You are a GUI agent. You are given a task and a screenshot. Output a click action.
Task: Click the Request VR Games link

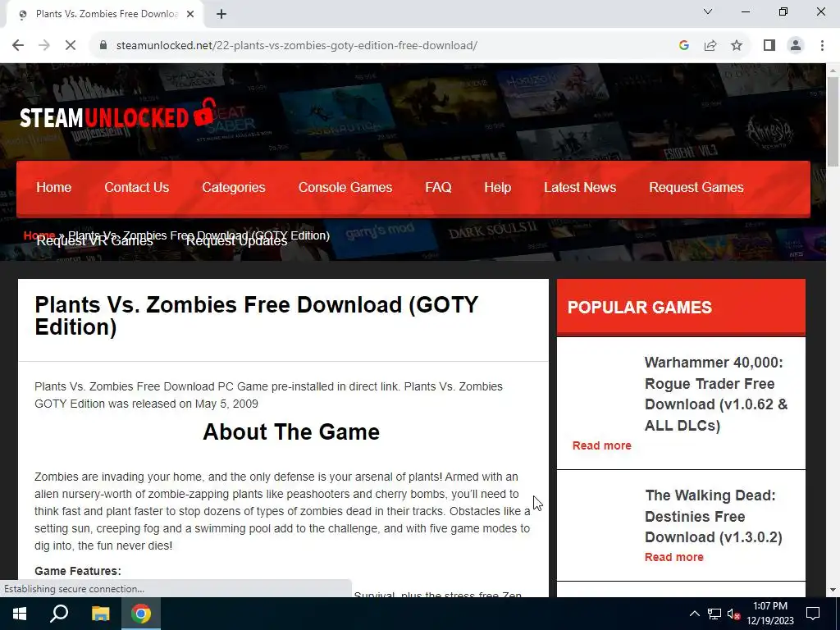point(94,242)
